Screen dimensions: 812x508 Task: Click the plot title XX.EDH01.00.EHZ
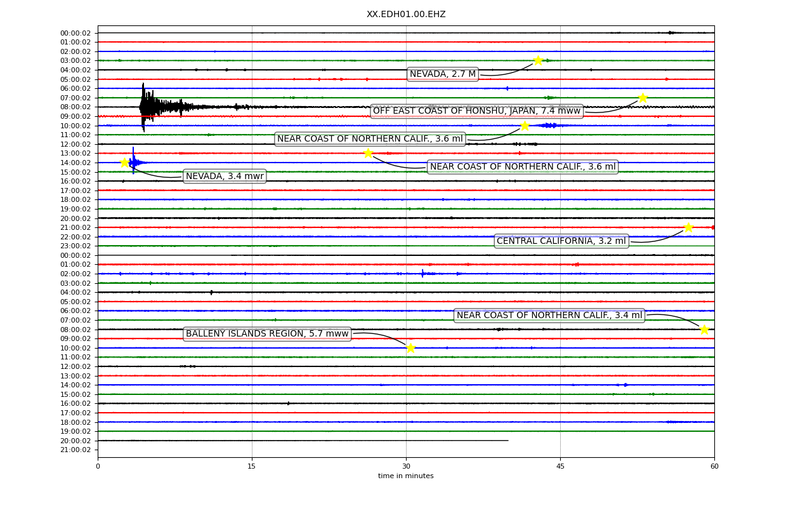coord(406,14)
